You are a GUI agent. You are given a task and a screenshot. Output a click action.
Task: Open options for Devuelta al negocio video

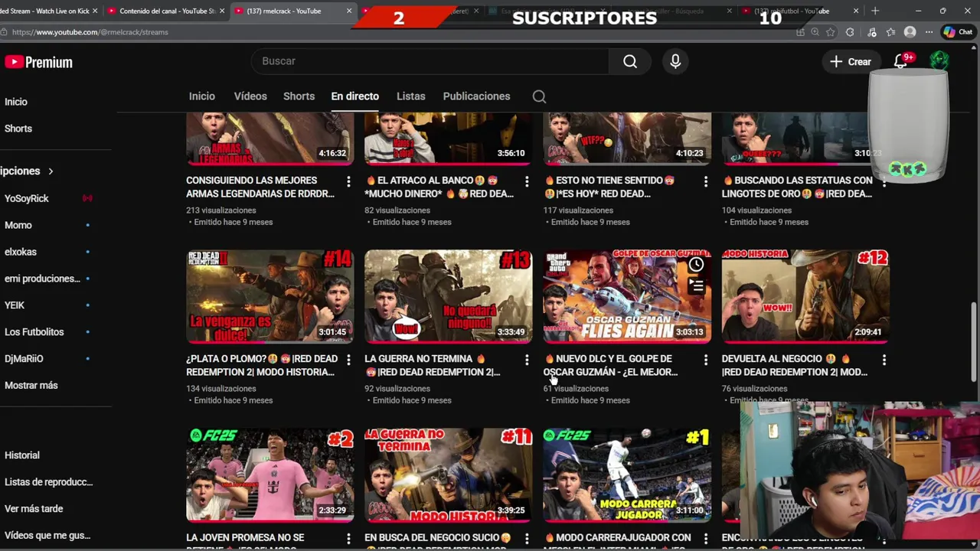click(884, 360)
